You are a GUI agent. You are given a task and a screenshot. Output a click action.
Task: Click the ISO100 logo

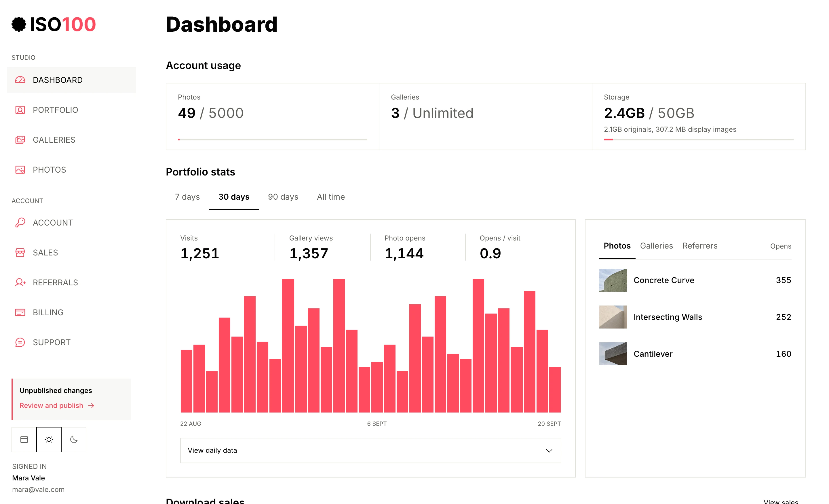coord(54,24)
